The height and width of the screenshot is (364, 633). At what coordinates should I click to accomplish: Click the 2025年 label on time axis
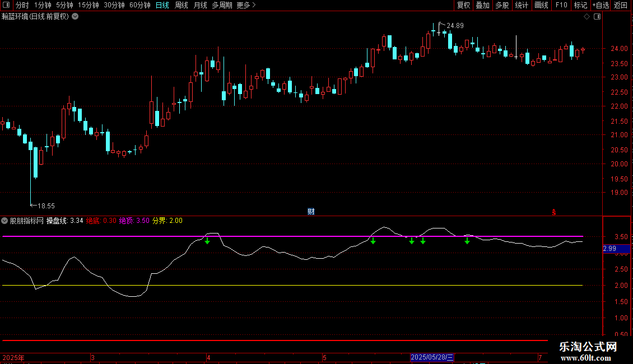[13, 357]
